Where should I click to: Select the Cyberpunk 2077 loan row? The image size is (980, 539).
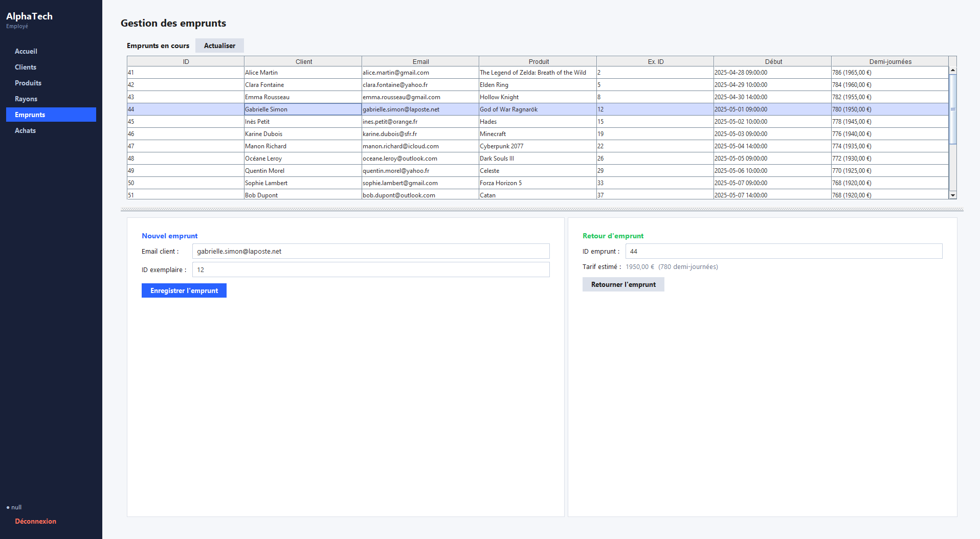[538, 146]
